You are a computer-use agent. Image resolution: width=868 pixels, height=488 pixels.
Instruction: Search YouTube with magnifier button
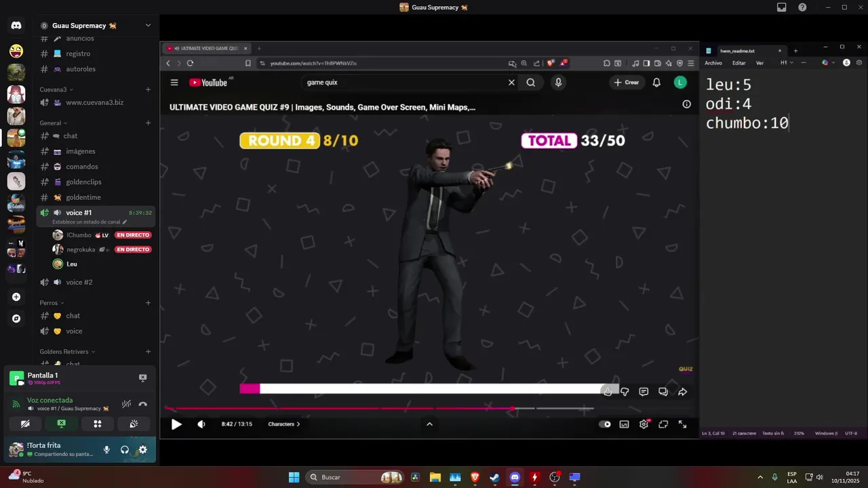pyautogui.click(x=531, y=83)
